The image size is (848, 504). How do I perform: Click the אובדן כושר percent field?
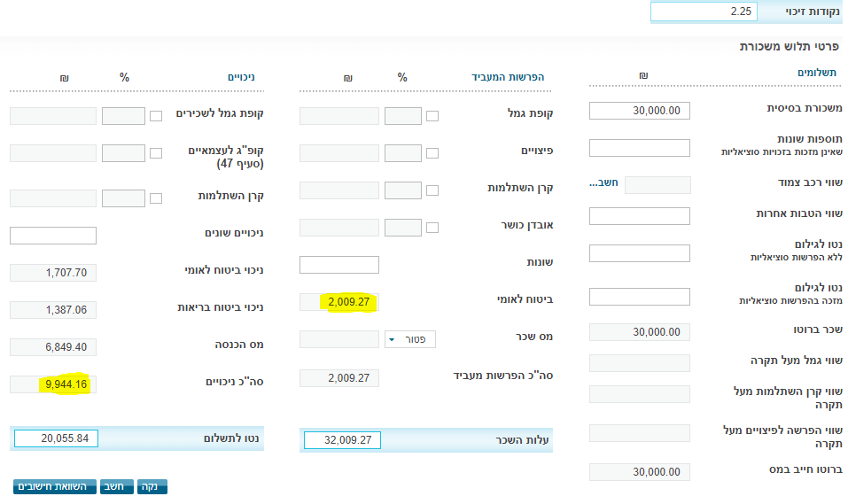point(403,228)
